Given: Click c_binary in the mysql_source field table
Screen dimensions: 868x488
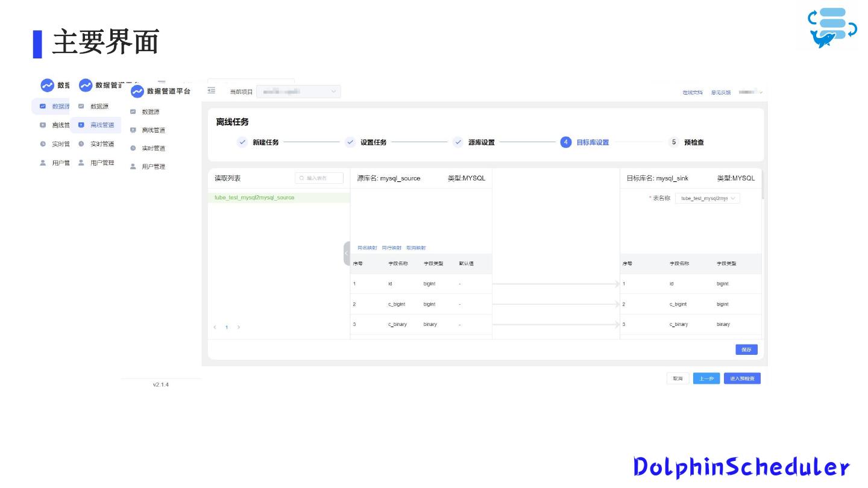Looking at the screenshot, I should [x=397, y=324].
